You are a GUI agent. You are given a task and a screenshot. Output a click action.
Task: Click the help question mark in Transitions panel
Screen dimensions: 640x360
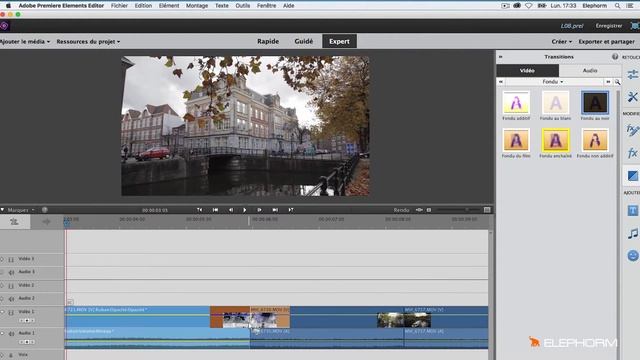point(615,57)
